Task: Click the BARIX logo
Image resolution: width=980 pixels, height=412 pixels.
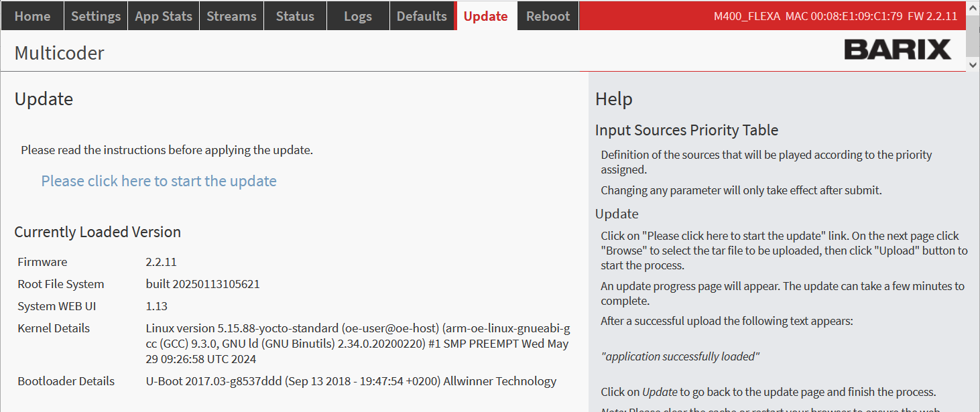Action: pos(897,50)
